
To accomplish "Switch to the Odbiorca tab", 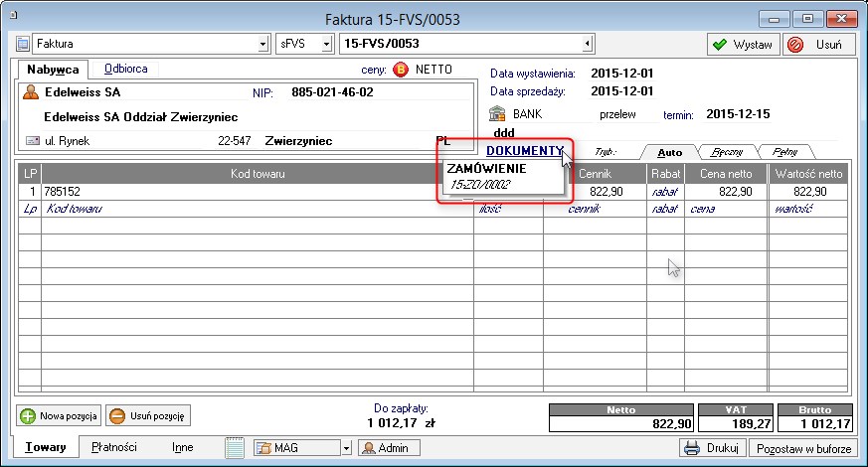I will point(126,69).
